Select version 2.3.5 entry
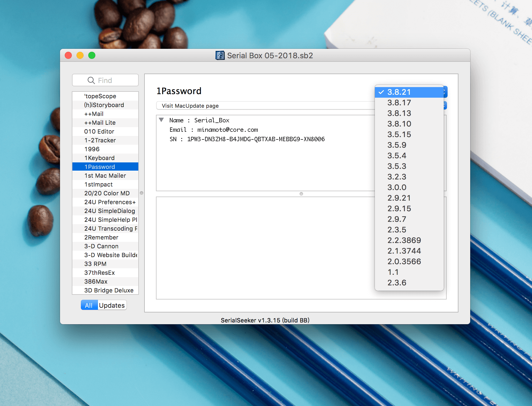This screenshot has height=406, width=532. click(x=409, y=230)
